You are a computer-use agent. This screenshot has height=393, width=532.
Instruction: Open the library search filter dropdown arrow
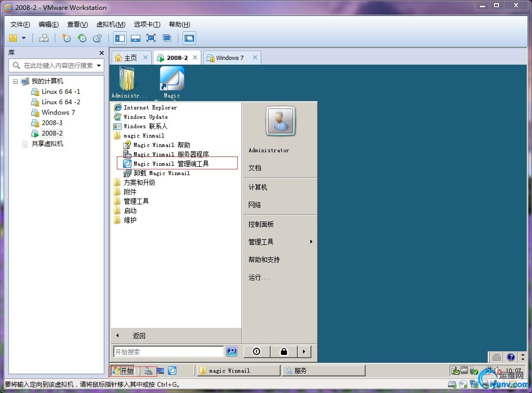(99, 66)
